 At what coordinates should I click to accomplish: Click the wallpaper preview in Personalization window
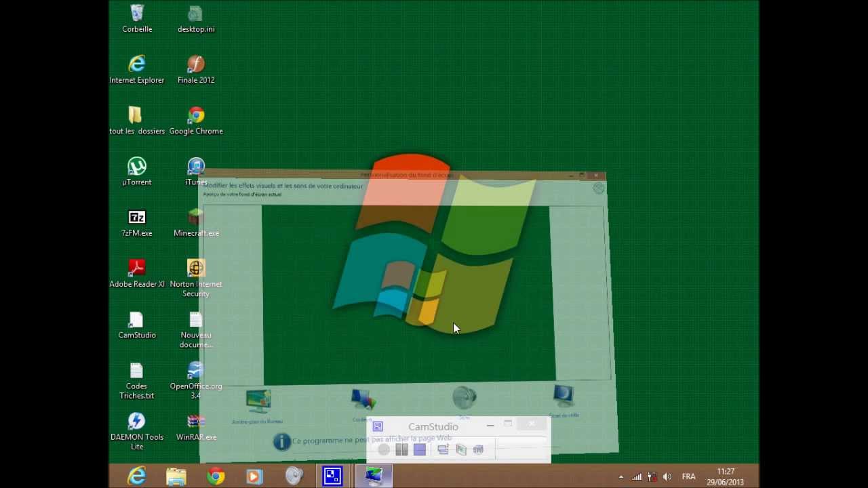coord(408,294)
